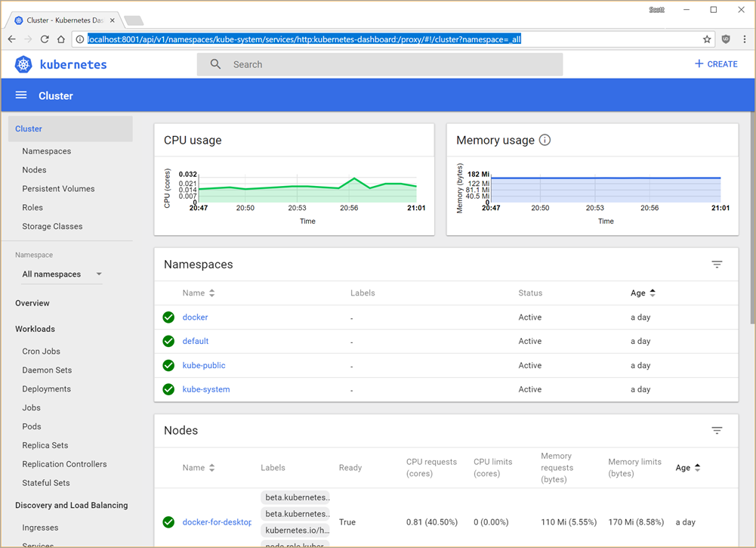Click the kubernetes.io/h... node label chip
Image resolution: width=756 pixels, height=548 pixels.
(x=295, y=530)
